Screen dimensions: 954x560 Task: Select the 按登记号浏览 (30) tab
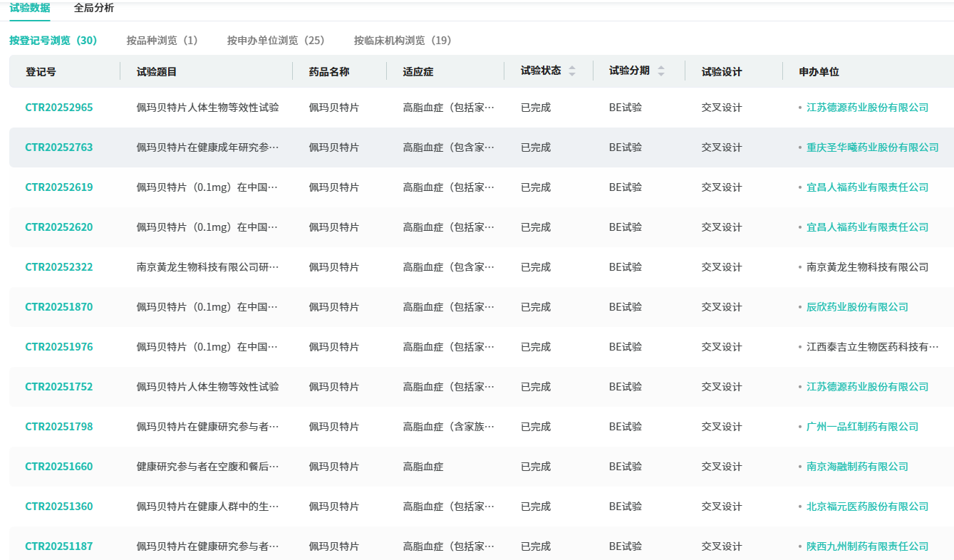pyautogui.click(x=53, y=41)
